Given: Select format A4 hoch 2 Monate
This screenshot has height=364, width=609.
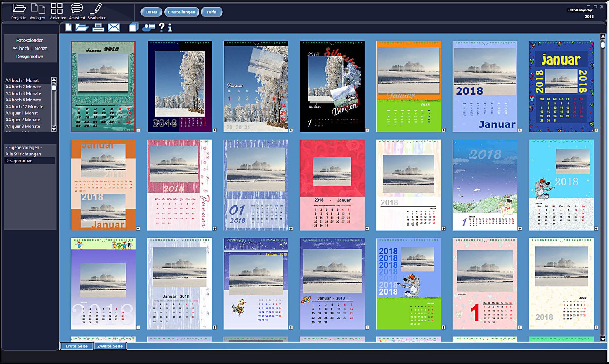Looking at the screenshot, I should coord(27,87).
